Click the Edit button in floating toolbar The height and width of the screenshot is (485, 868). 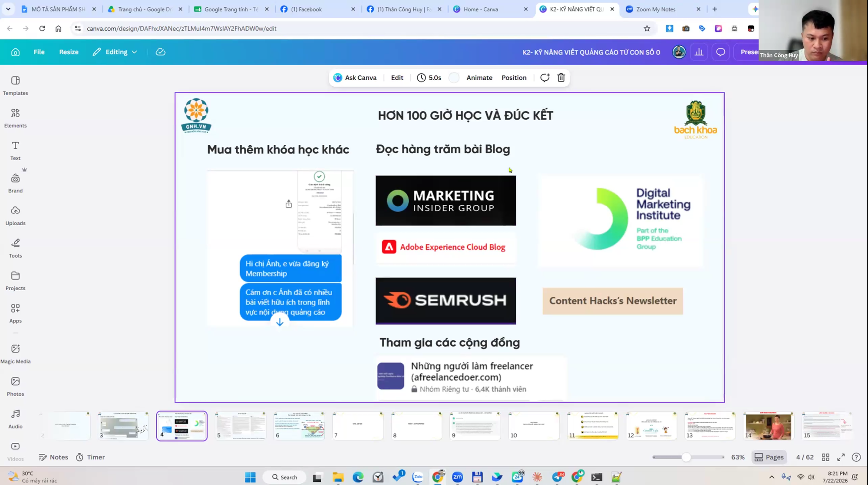tap(397, 78)
